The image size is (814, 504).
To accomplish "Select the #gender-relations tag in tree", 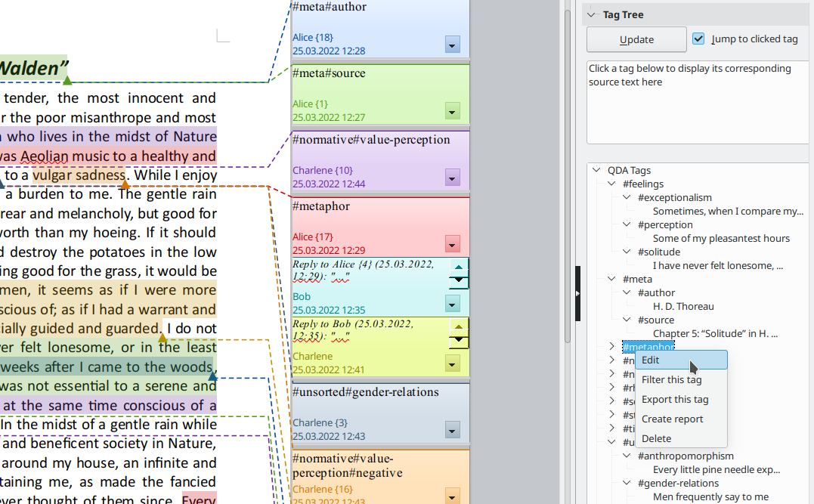I will coord(679,484).
